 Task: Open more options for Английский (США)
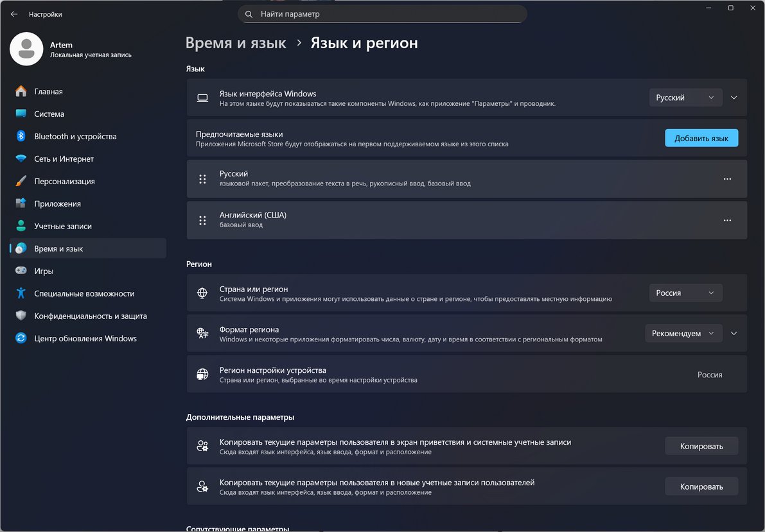pos(727,220)
